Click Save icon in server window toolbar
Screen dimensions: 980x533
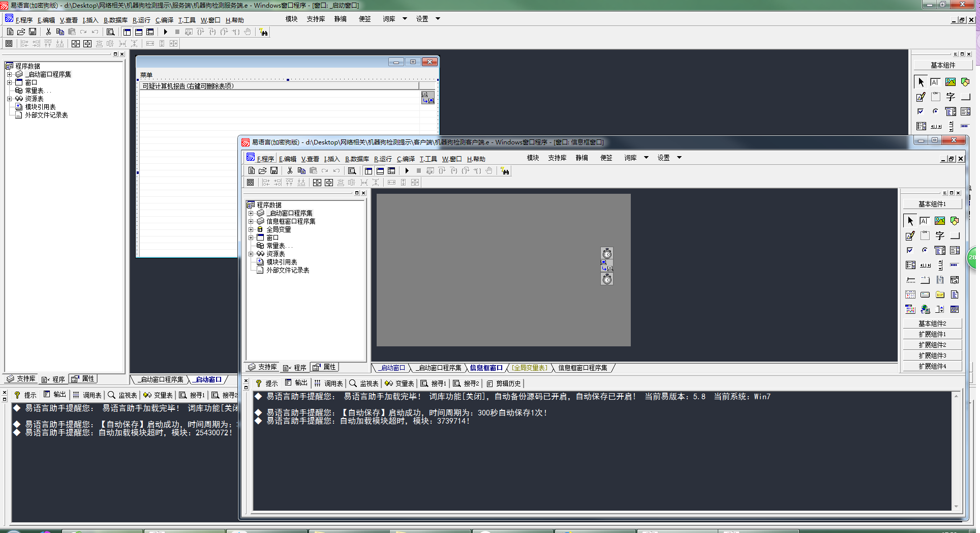tap(33, 32)
